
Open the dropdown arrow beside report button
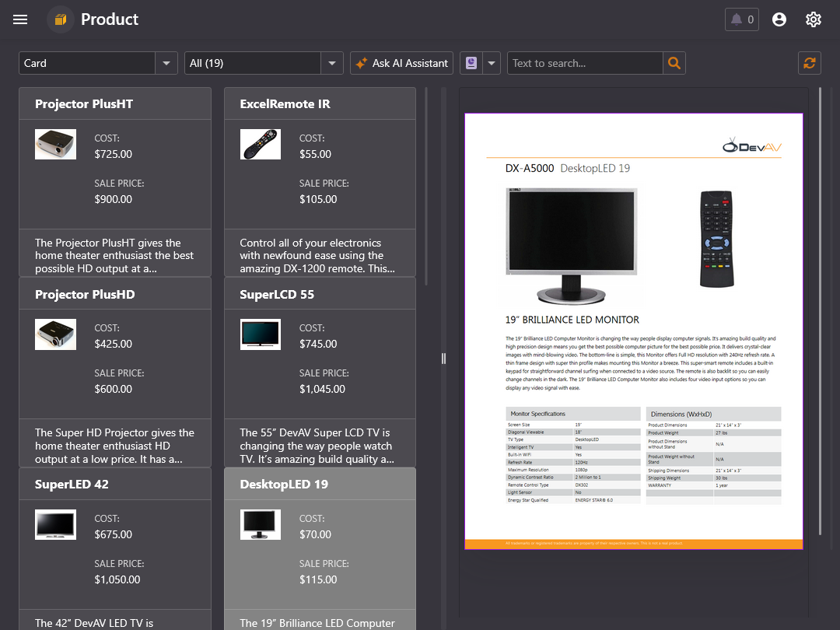tap(492, 63)
